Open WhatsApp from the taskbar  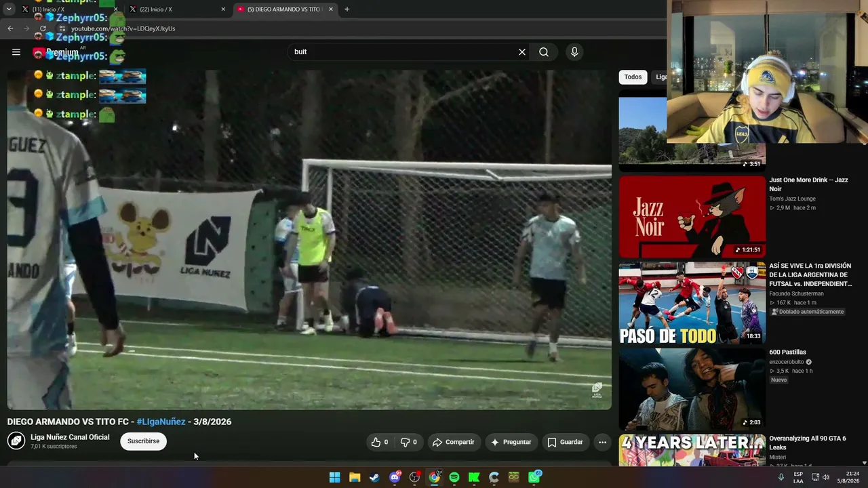point(534,477)
